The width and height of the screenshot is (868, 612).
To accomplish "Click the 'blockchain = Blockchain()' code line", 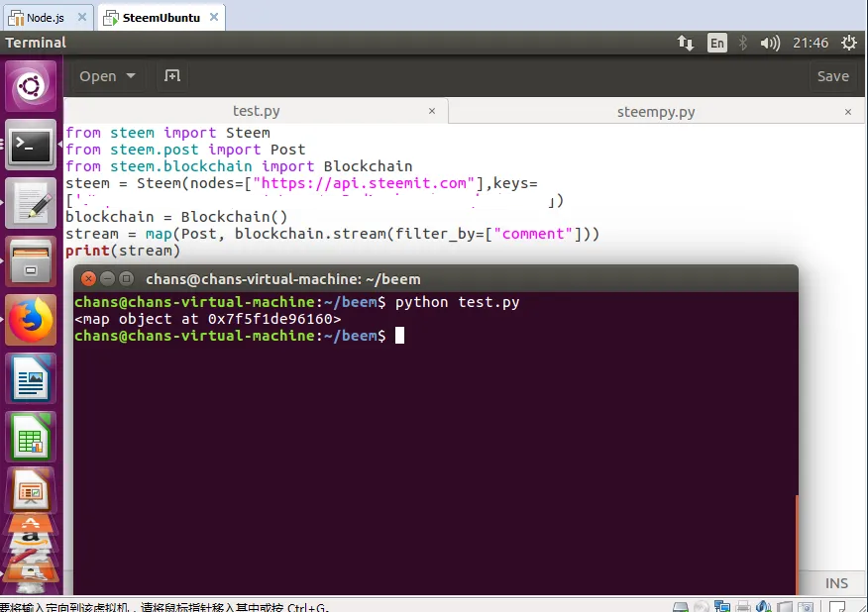I will coord(176,217).
